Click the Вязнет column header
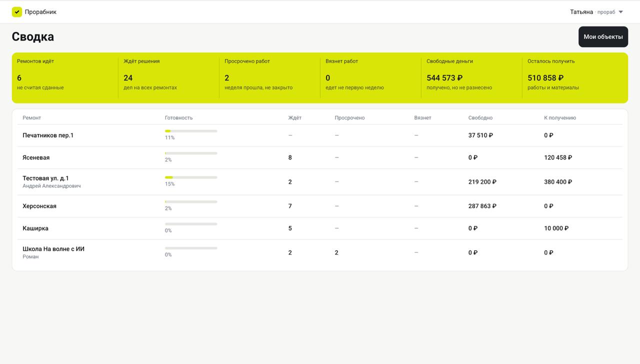The image size is (640, 364). 422,118
